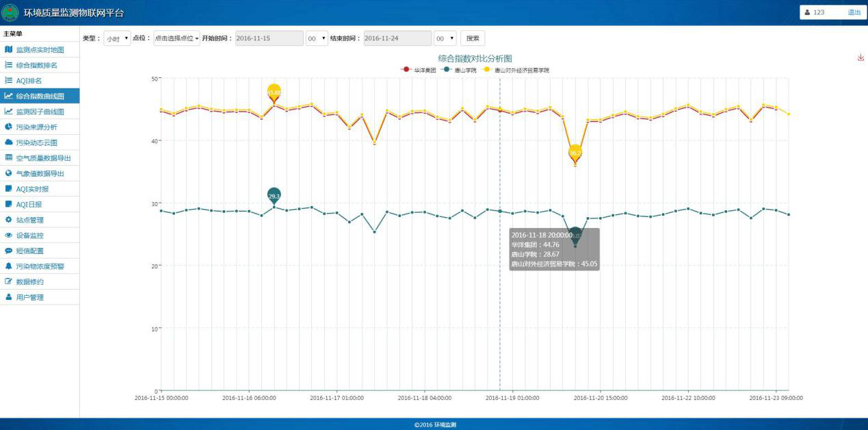Open the start time hour dropdown
868x430 pixels.
316,39
